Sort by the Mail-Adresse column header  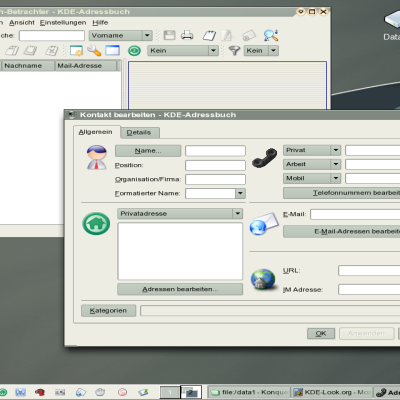click(x=86, y=66)
